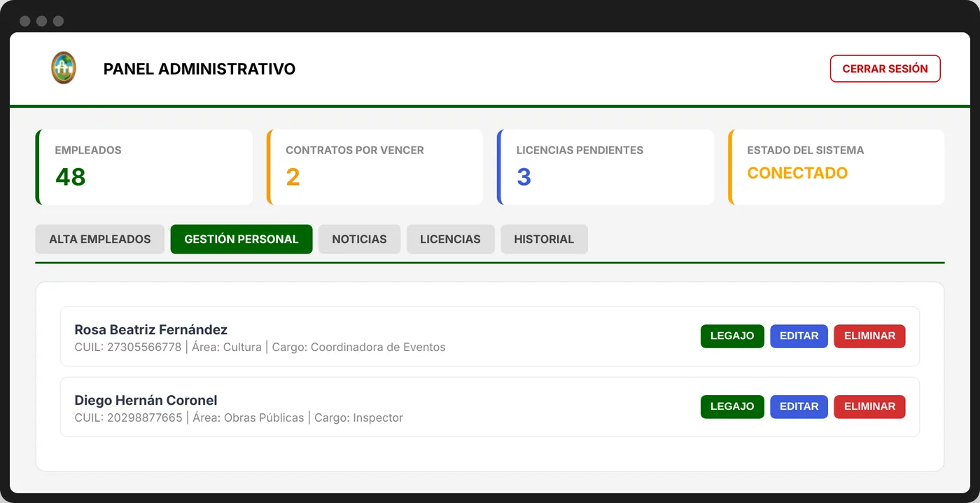Click Editar for Rosa Beatriz Fernández
Screen dimensions: 980x503
[x=799, y=336]
